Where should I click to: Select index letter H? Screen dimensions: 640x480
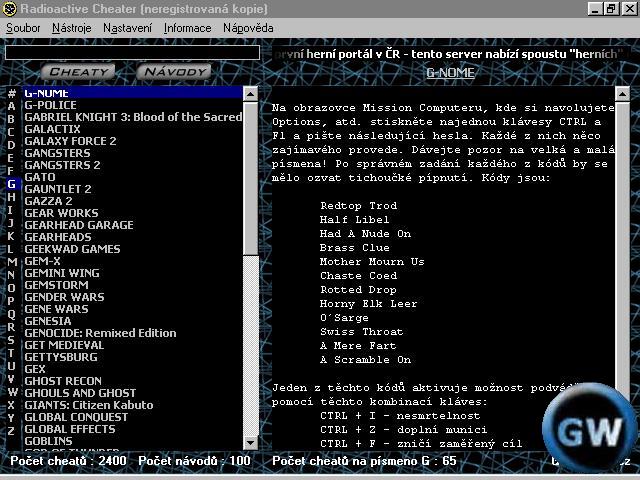11,197
